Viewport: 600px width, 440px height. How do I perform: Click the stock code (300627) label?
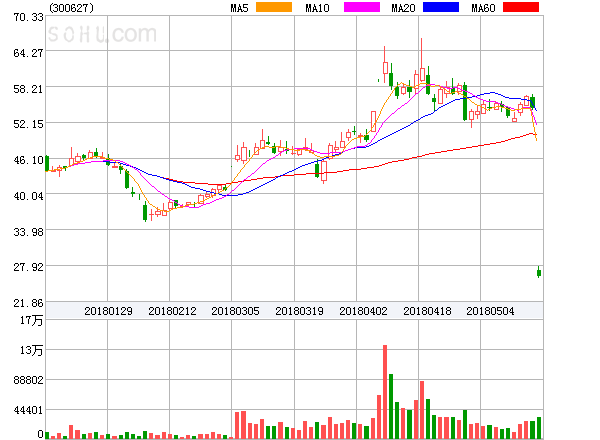pos(71,8)
